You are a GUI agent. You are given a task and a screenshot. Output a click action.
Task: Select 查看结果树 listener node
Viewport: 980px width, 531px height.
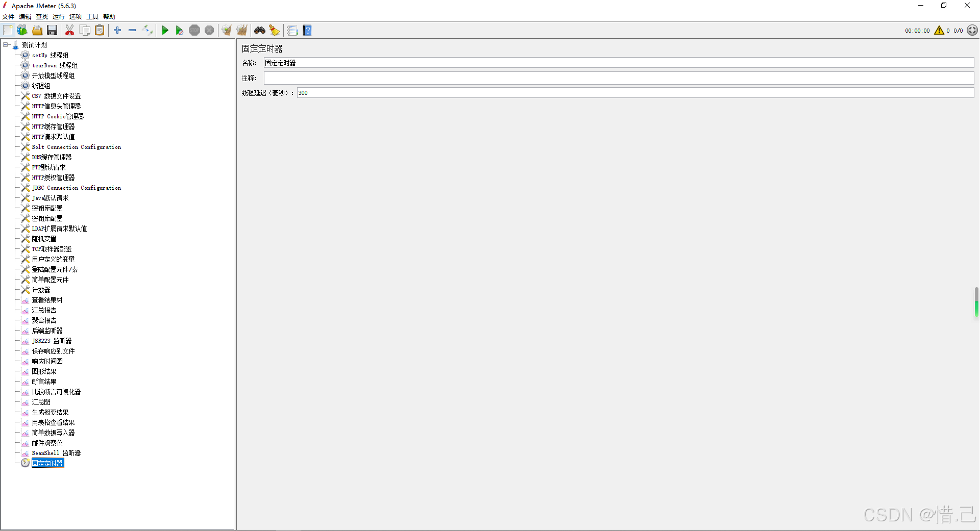(x=47, y=300)
